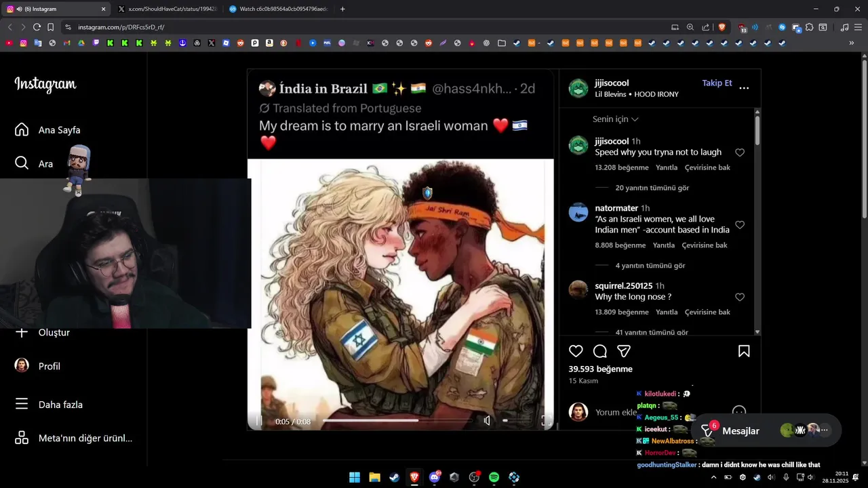Reply (Yanıtla) to squirrel.250125's comment
Image resolution: width=868 pixels, height=488 pixels.
pyautogui.click(x=667, y=312)
